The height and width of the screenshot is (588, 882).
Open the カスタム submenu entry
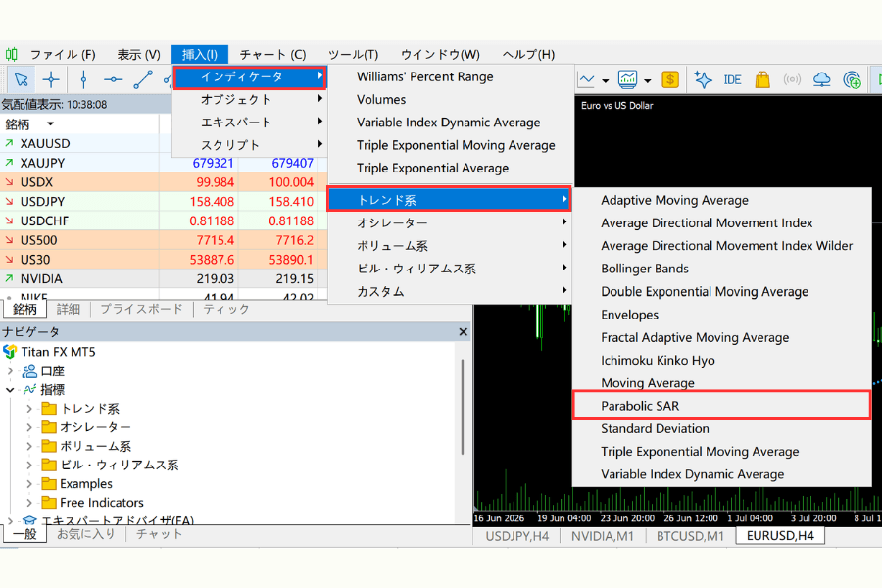click(450, 291)
